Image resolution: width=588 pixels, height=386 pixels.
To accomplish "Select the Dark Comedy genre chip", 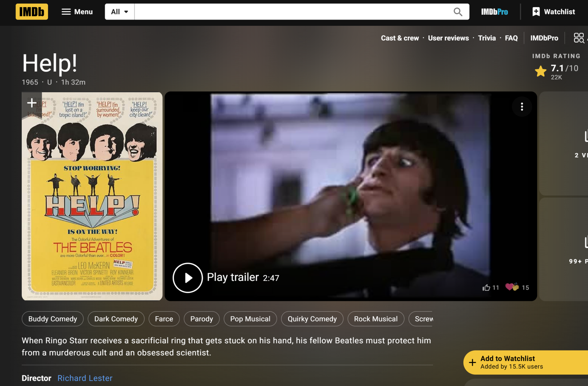I will (116, 319).
